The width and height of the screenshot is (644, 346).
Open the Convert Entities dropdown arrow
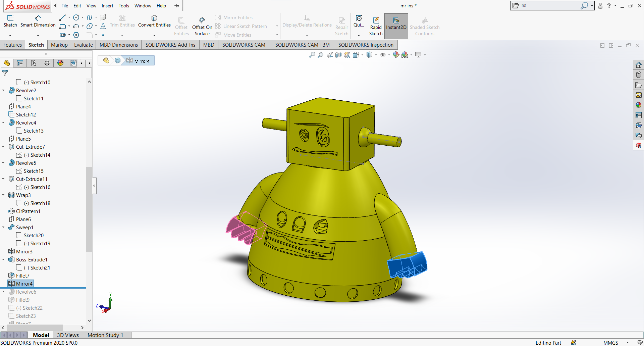[x=154, y=35]
